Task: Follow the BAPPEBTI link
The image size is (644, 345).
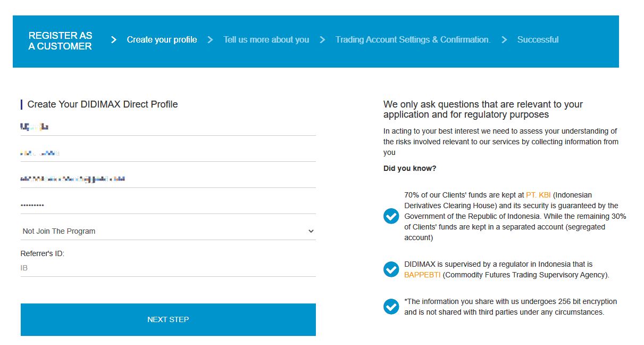Action: click(x=422, y=275)
